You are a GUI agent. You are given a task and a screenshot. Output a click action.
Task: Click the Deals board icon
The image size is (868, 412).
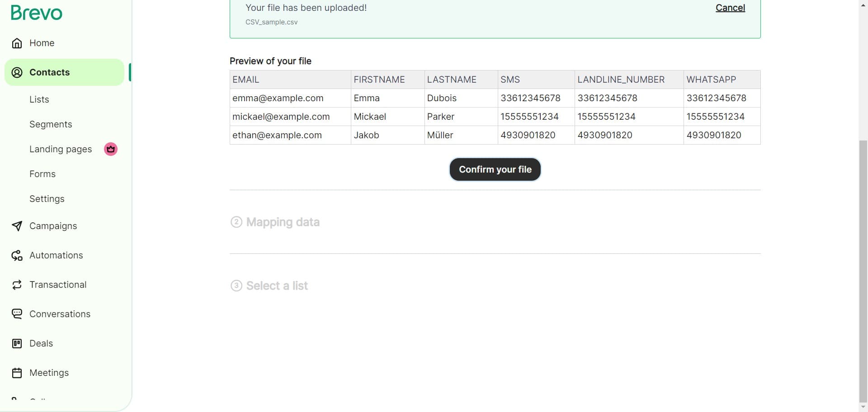tap(17, 343)
